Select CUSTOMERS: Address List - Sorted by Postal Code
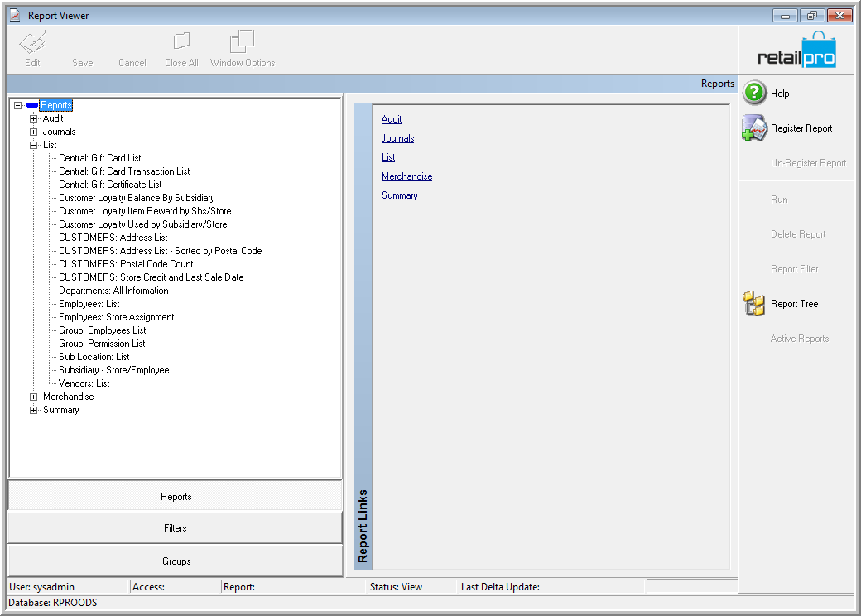The width and height of the screenshot is (861, 616). tap(161, 251)
